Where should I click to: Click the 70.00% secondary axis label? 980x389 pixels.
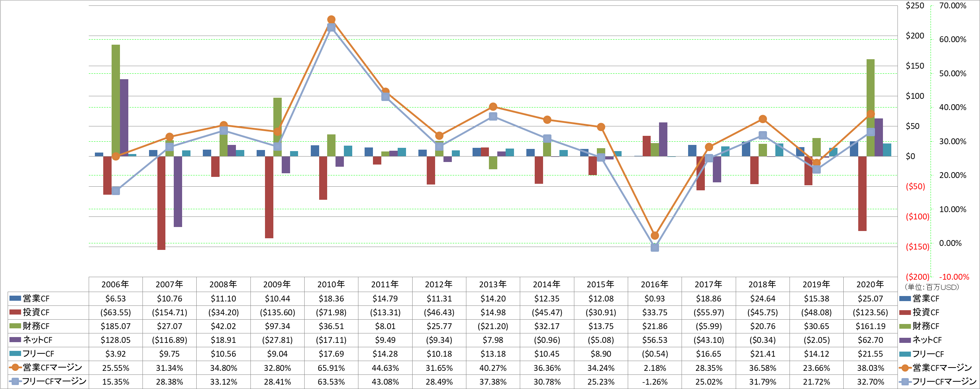click(x=953, y=5)
